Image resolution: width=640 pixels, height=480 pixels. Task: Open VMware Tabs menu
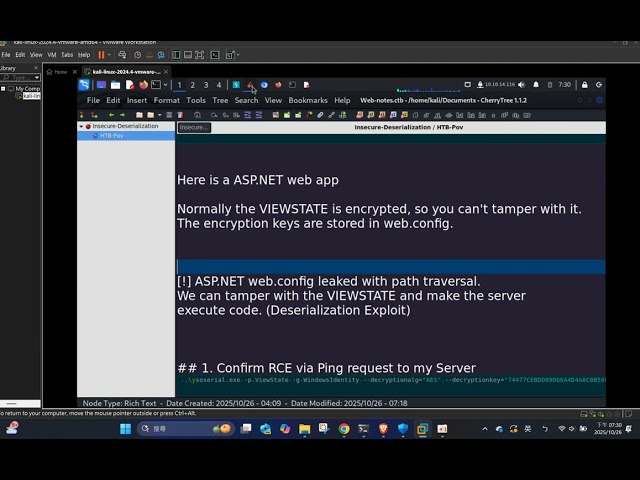tap(67, 55)
